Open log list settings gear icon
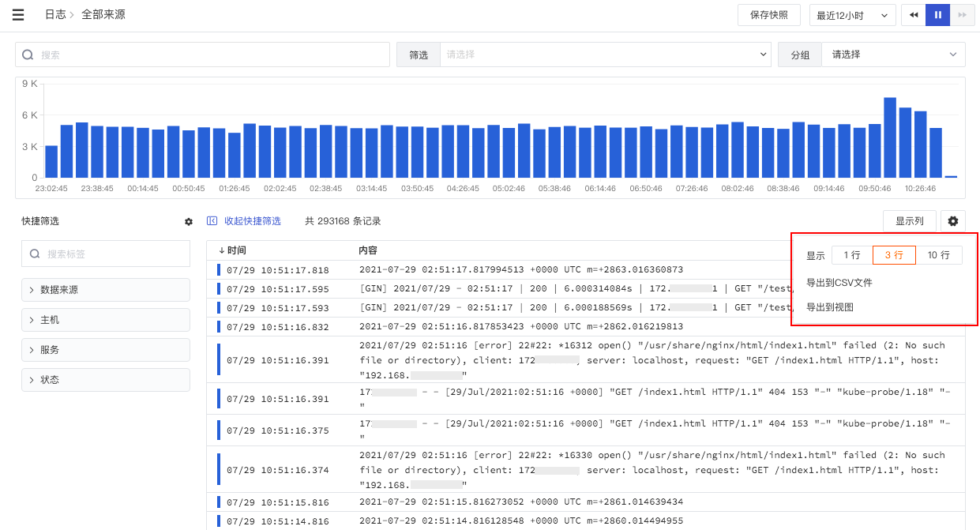Screen dimensions: 980x530 point(953,221)
